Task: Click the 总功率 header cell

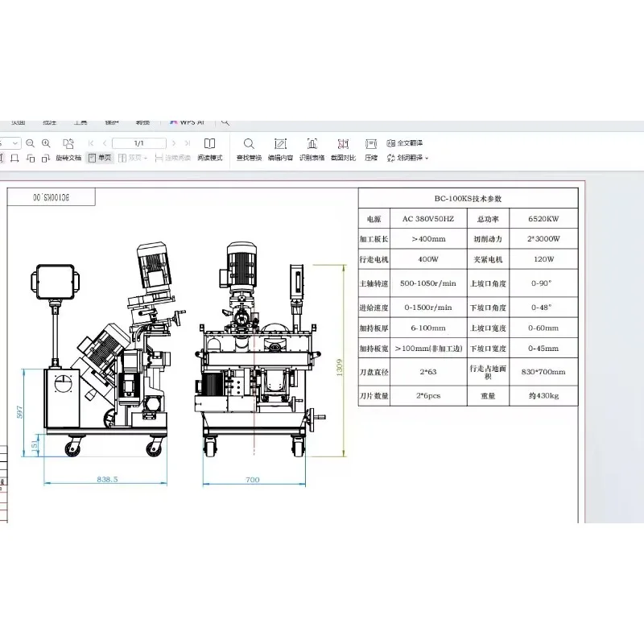Action: pyautogui.click(x=488, y=219)
